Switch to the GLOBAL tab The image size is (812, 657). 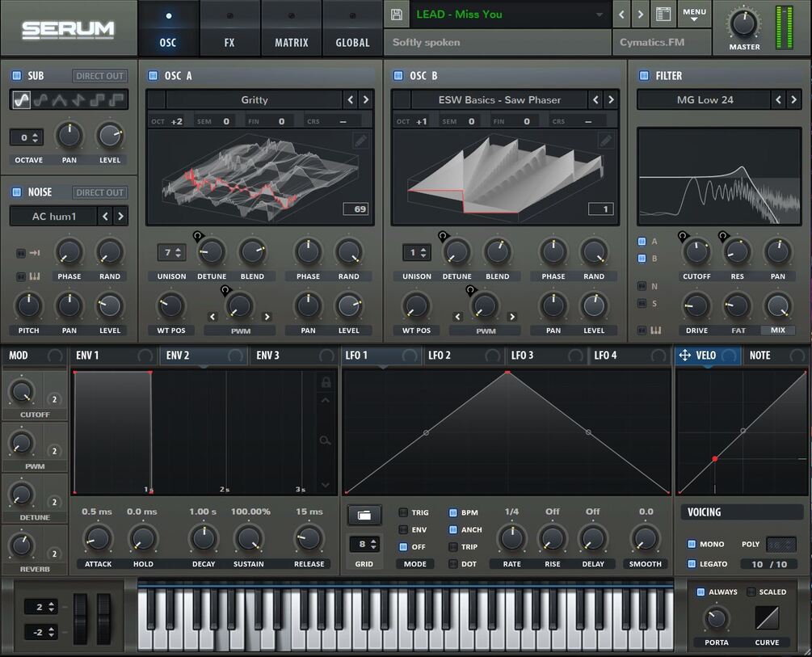352,28
